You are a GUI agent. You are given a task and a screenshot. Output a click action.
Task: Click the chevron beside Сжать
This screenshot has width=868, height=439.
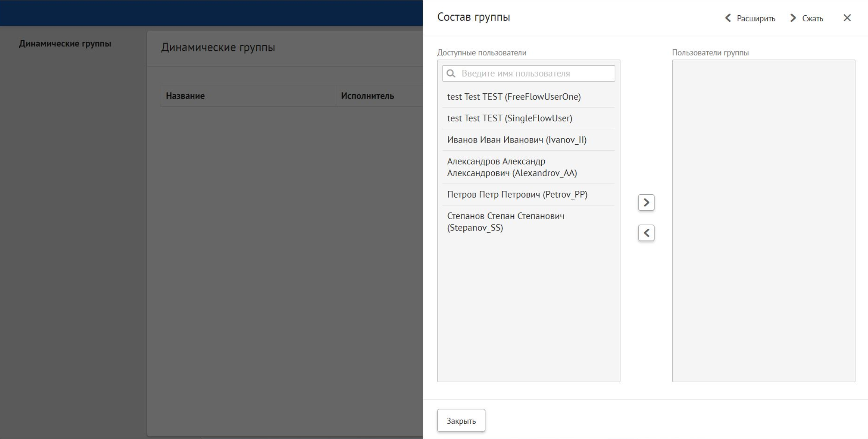click(793, 18)
